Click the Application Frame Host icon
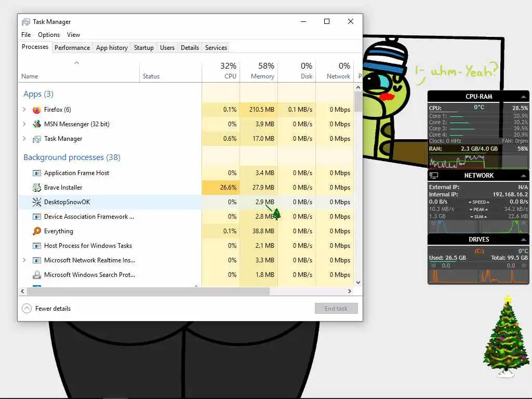 [x=37, y=173]
